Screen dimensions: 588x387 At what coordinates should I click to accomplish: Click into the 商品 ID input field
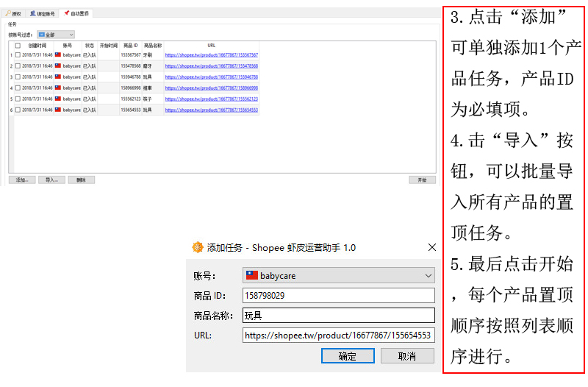click(x=338, y=296)
